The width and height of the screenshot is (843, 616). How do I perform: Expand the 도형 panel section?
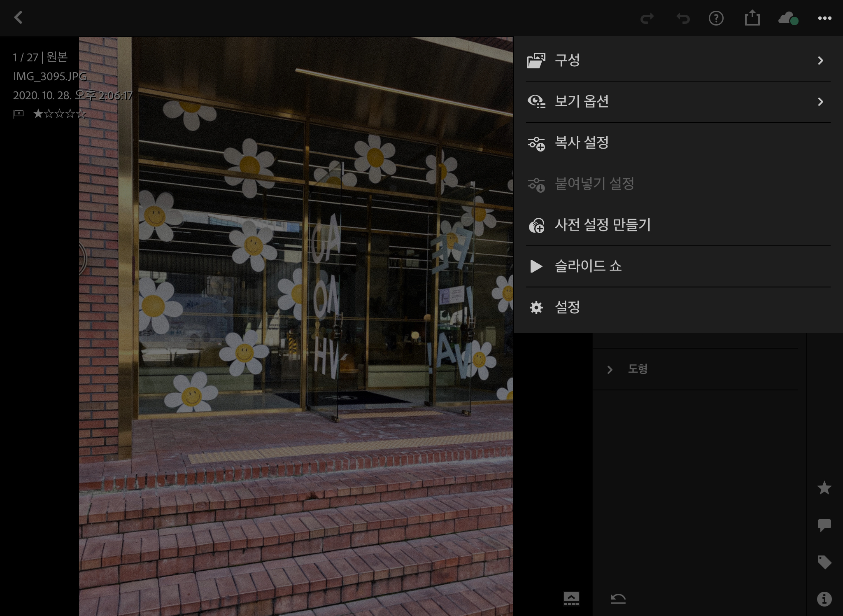click(x=637, y=369)
